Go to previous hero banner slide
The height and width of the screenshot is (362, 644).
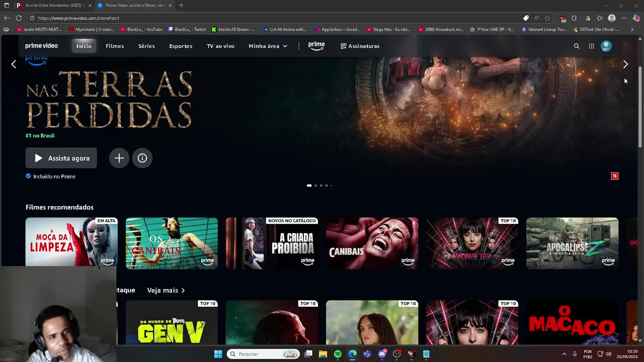point(14,64)
